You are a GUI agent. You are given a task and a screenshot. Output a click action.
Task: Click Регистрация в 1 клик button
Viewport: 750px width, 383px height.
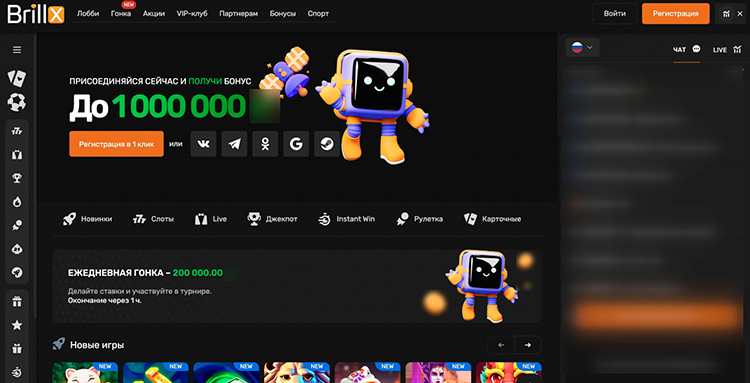[x=116, y=144]
